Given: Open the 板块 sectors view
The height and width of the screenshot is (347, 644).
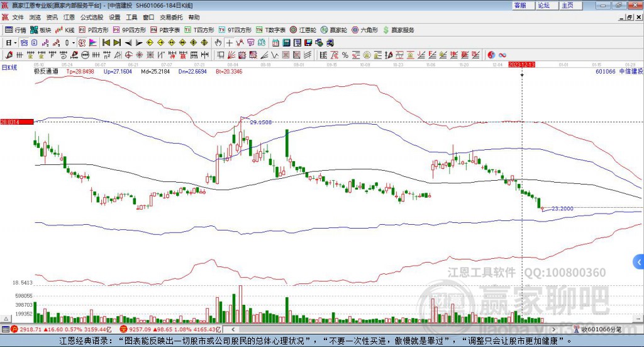Looking at the screenshot, I should click(x=41, y=30).
